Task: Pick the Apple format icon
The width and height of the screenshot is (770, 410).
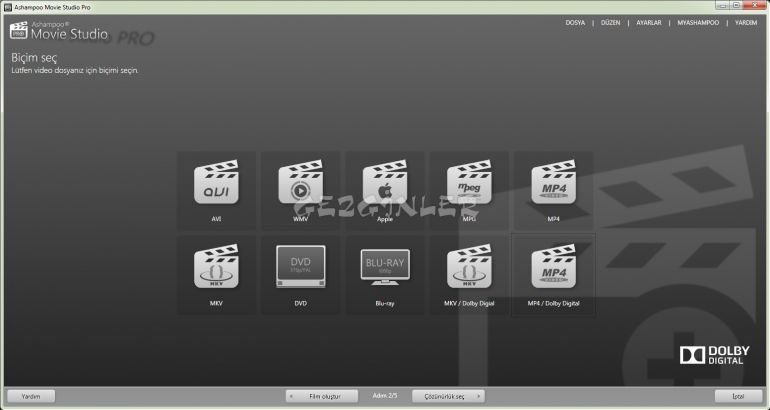Action: 385,182
